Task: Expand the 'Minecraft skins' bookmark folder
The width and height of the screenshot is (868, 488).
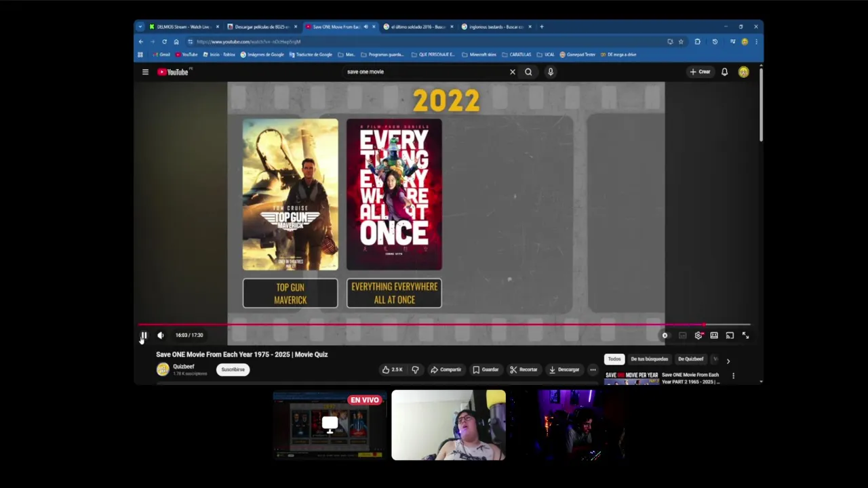Action: 479,54
